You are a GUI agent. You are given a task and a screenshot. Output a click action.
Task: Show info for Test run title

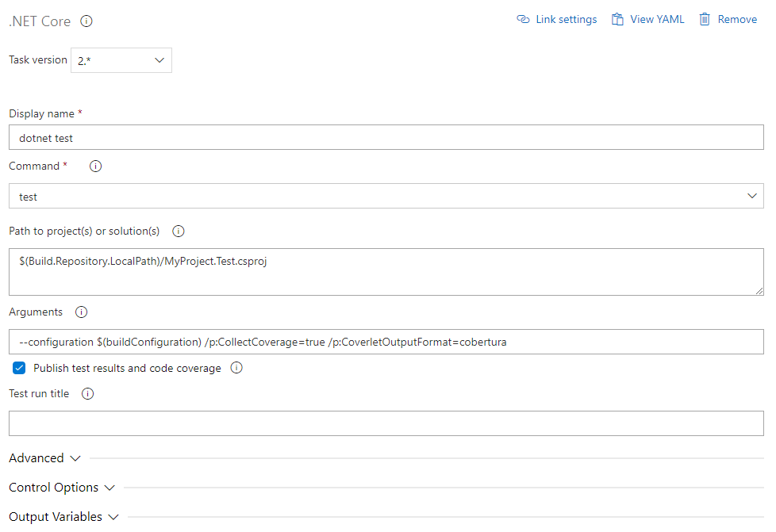tap(87, 393)
